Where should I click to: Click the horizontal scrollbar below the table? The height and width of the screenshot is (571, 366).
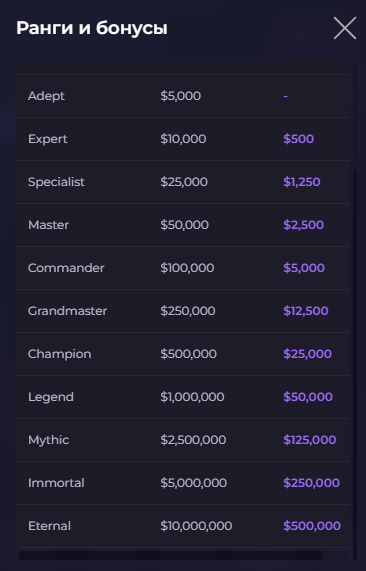171,555
